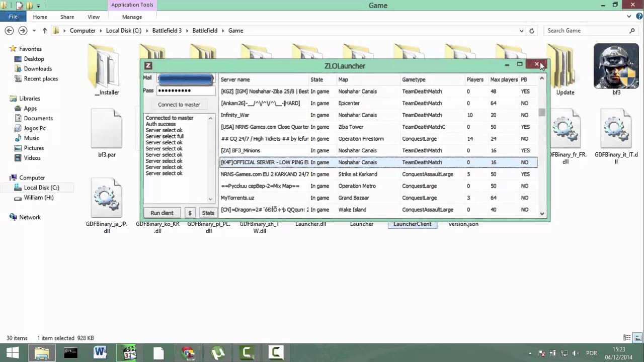Image resolution: width=644 pixels, height=362 pixels.
Task: Switch to details view layout icon
Action: [627, 338]
